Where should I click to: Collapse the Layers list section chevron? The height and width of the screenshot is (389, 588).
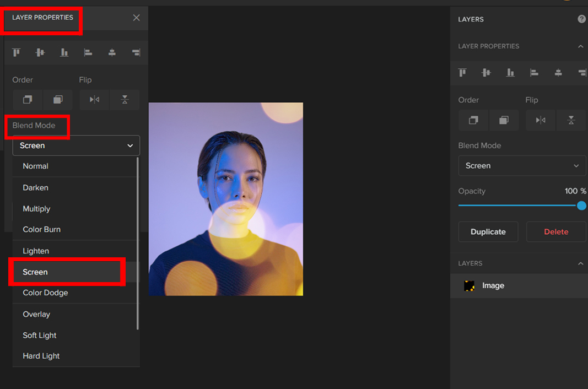tap(580, 263)
